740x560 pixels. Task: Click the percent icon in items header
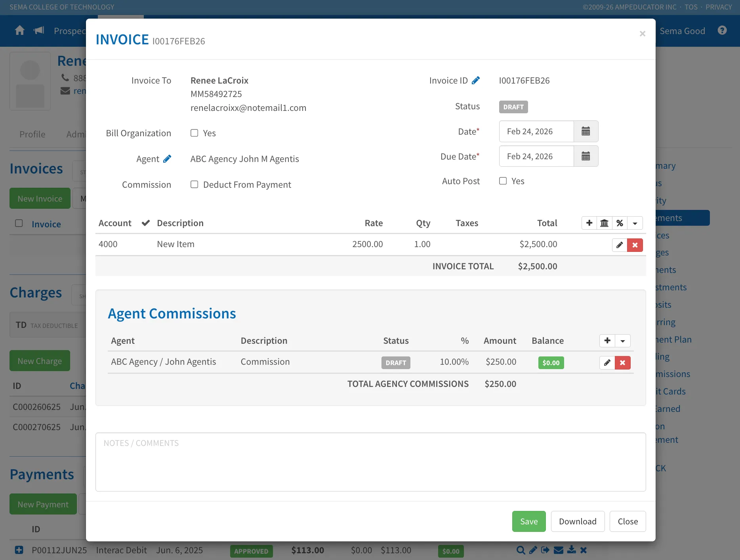pyautogui.click(x=620, y=223)
